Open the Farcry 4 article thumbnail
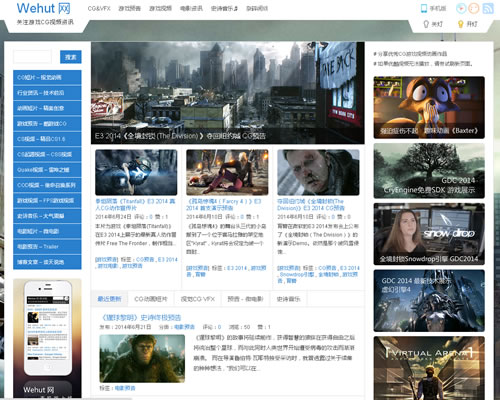This screenshot has width=500, height=400. coord(227,172)
